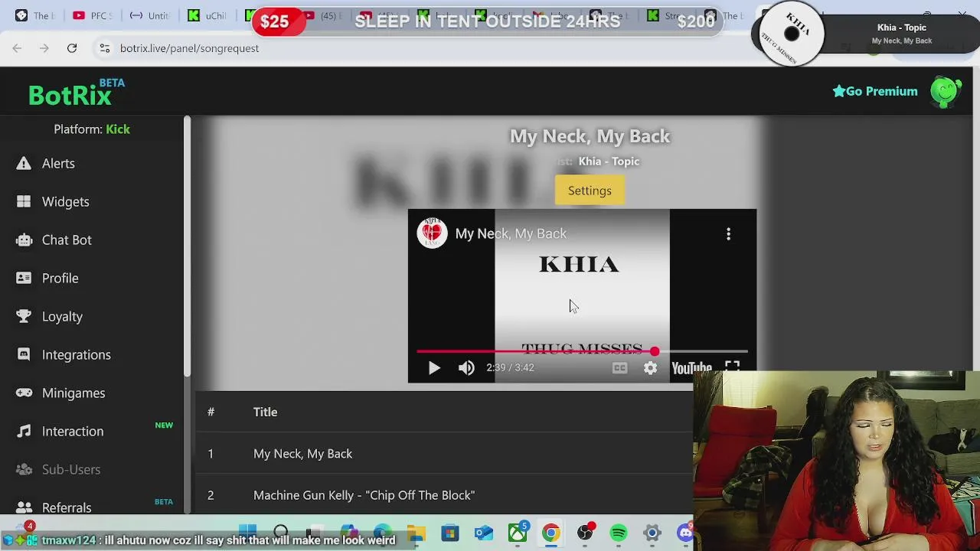Toggle closed captions in the player
980x551 pixels.
point(619,368)
